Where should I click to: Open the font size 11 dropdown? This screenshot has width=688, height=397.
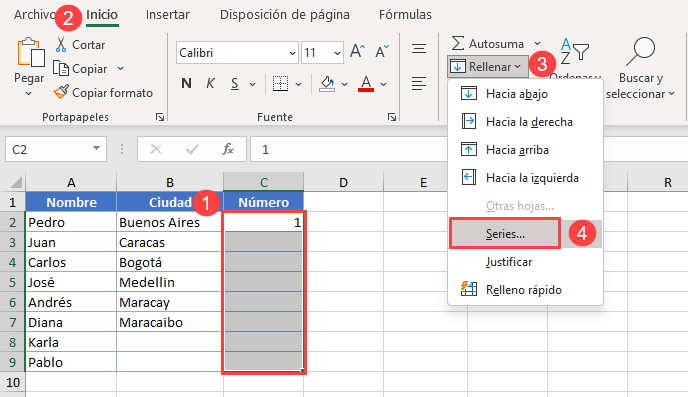point(337,53)
